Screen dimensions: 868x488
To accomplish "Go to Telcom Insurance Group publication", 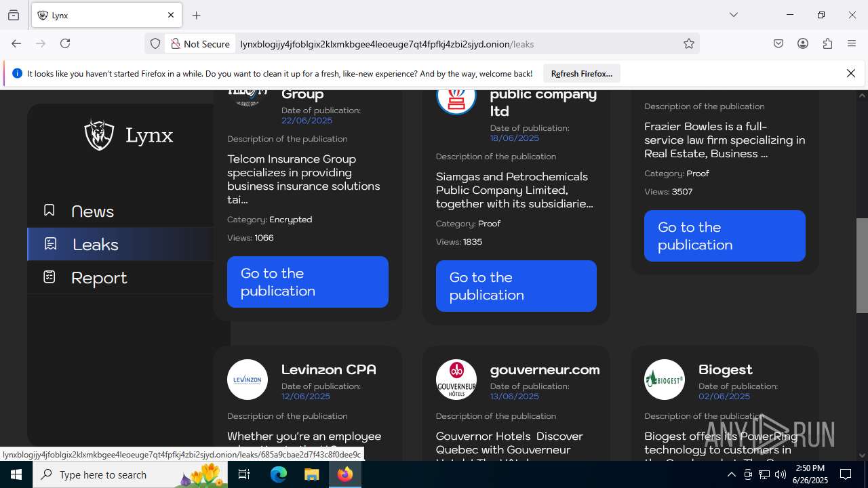I will (308, 282).
